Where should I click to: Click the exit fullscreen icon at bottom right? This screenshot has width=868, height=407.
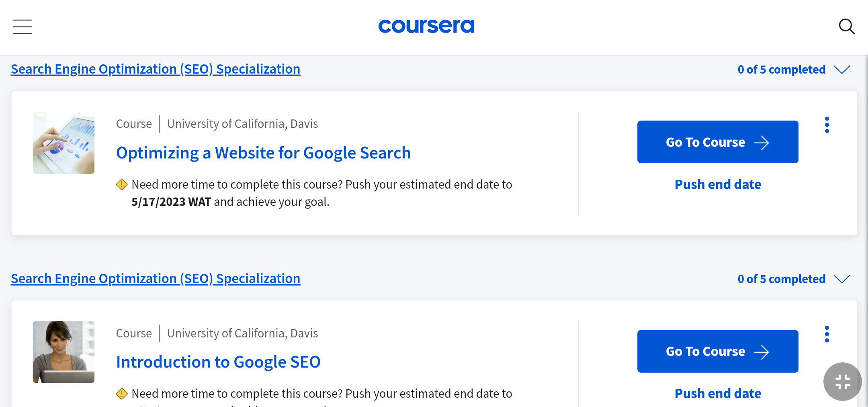point(842,382)
